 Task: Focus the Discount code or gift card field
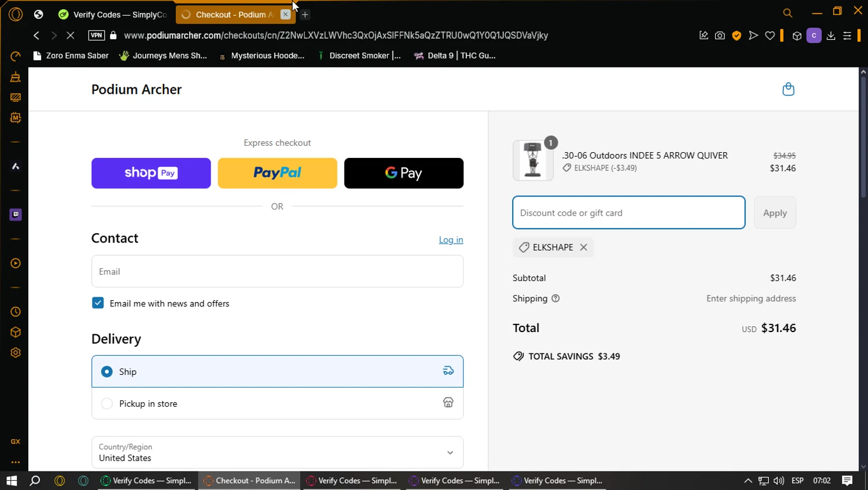[629, 213]
